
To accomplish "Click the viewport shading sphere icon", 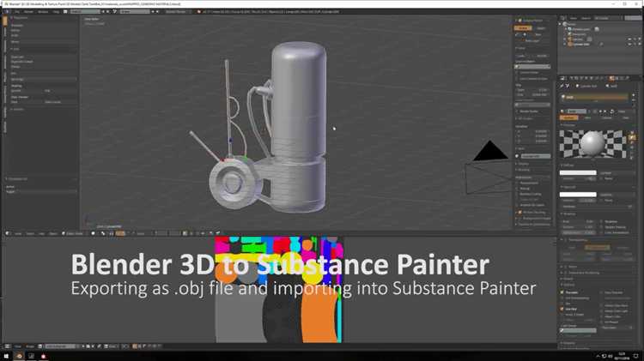I will (94, 233).
